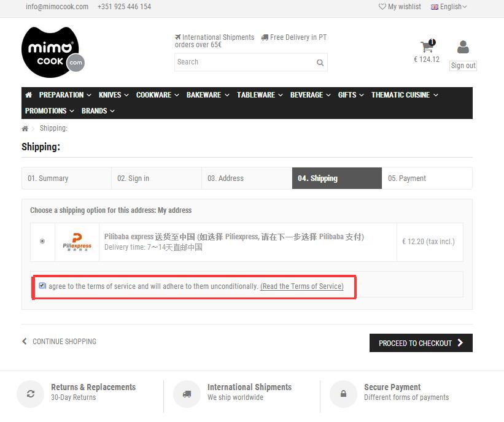Open Read the Terms of Service link
This screenshot has height=422, width=504.
click(302, 286)
